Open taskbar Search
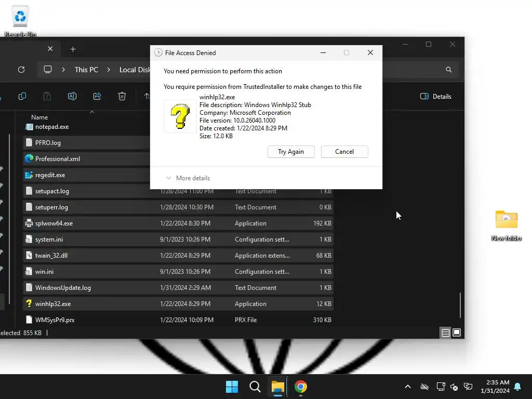 click(255, 387)
